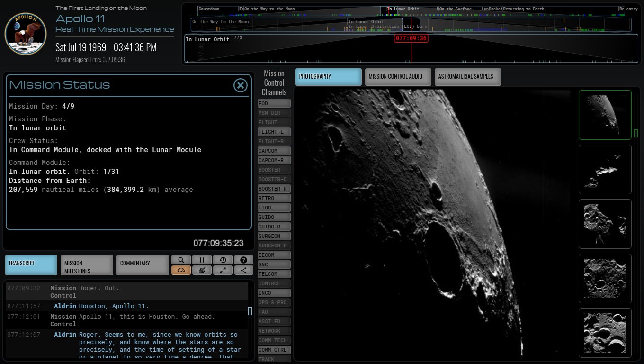Select the BOOSTER channel button
Image resolution: width=644 pixels, height=364 pixels.
pos(274,170)
